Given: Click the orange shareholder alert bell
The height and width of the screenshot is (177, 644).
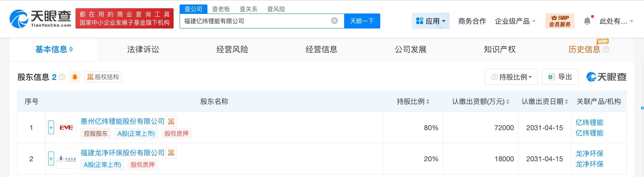Looking at the screenshot, I should [75, 77].
